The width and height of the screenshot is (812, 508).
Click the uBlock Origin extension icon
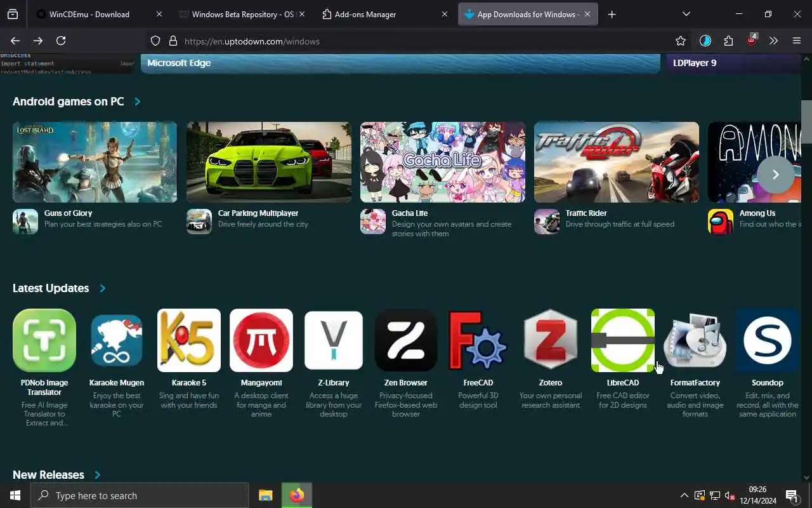pos(752,40)
